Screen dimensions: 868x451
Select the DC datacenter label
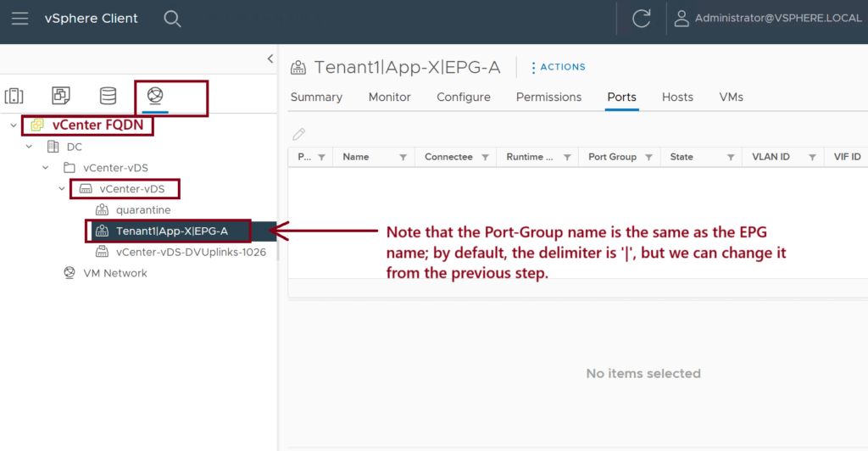pos(75,148)
